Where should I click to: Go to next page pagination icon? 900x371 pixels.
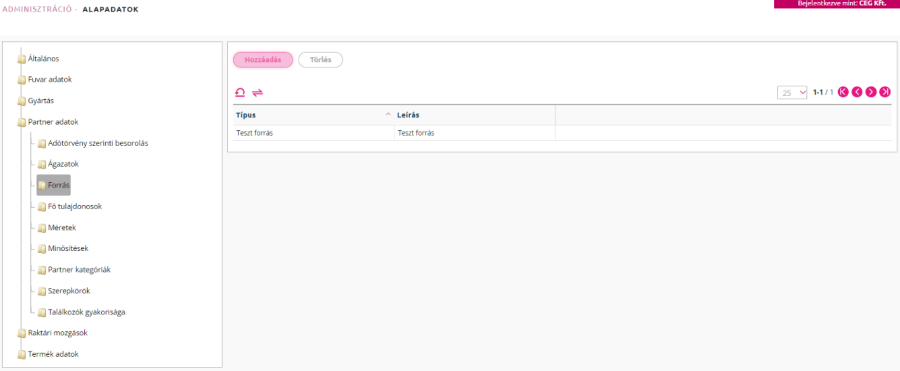coord(871,92)
